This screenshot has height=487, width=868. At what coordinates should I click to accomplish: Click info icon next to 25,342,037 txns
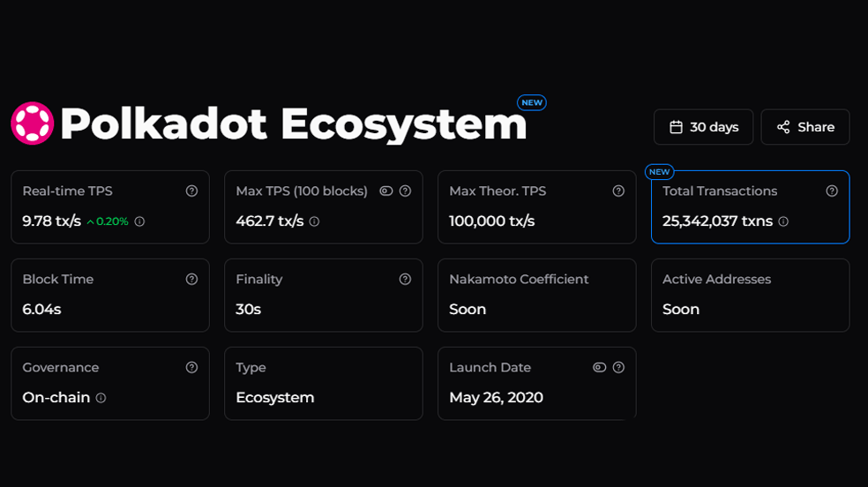pos(783,221)
